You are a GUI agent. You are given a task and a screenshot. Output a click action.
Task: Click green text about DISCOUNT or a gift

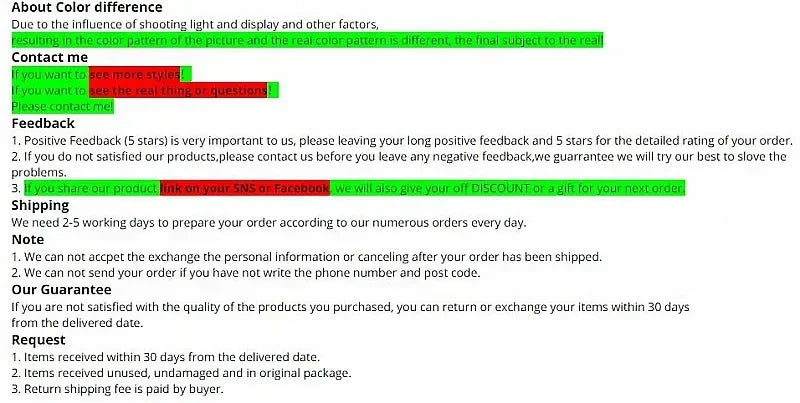[x=508, y=188]
